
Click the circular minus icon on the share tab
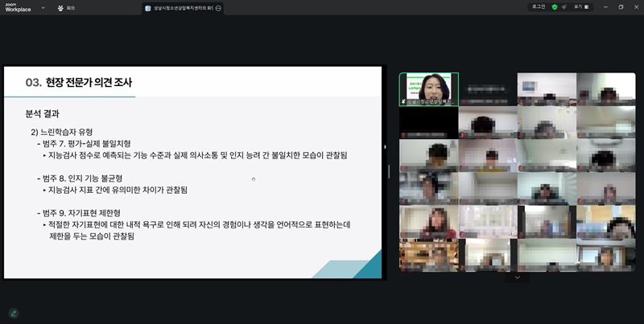219,7
